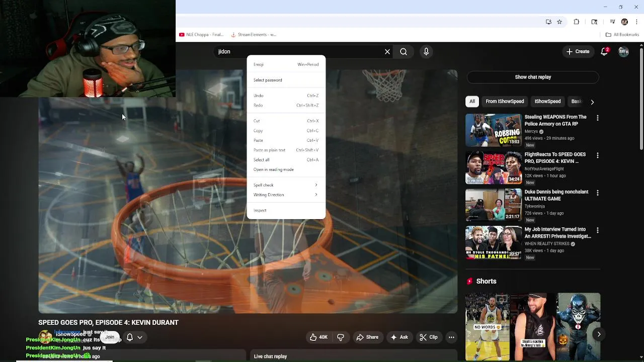Open Duke Dennis being nonchalant thumbnail
The width and height of the screenshot is (644, 362).
pos(494,205)
